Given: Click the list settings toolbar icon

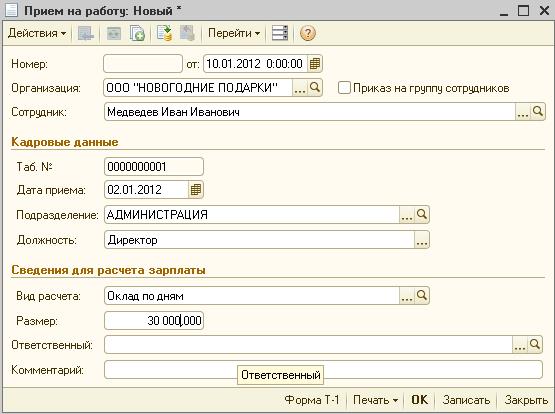Looking at the screenshot, I should tap(280, 33).
